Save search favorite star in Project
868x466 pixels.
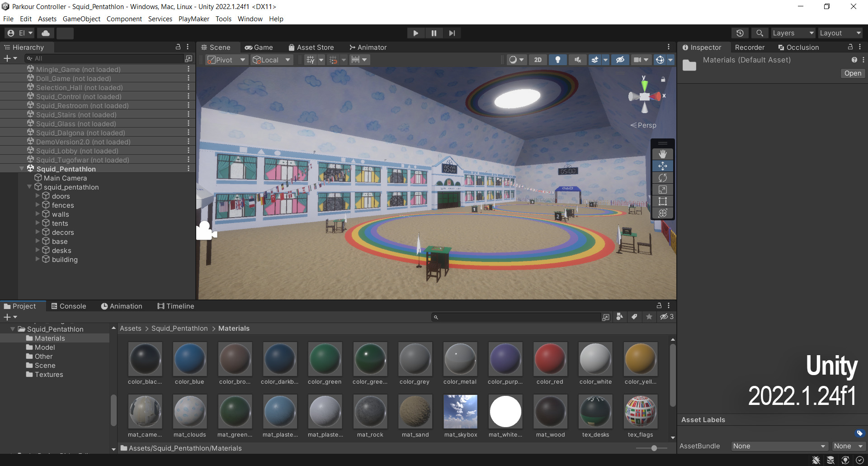(x=649, y=317)
